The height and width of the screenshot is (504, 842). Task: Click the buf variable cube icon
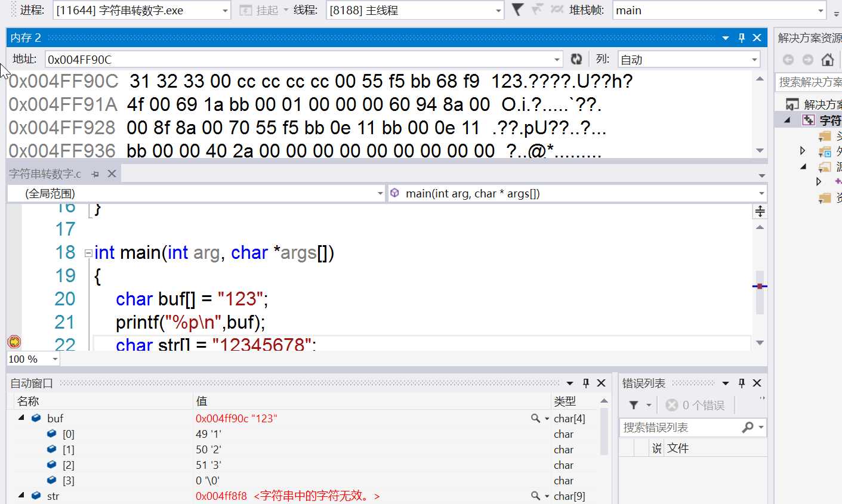tap(36, 418)
